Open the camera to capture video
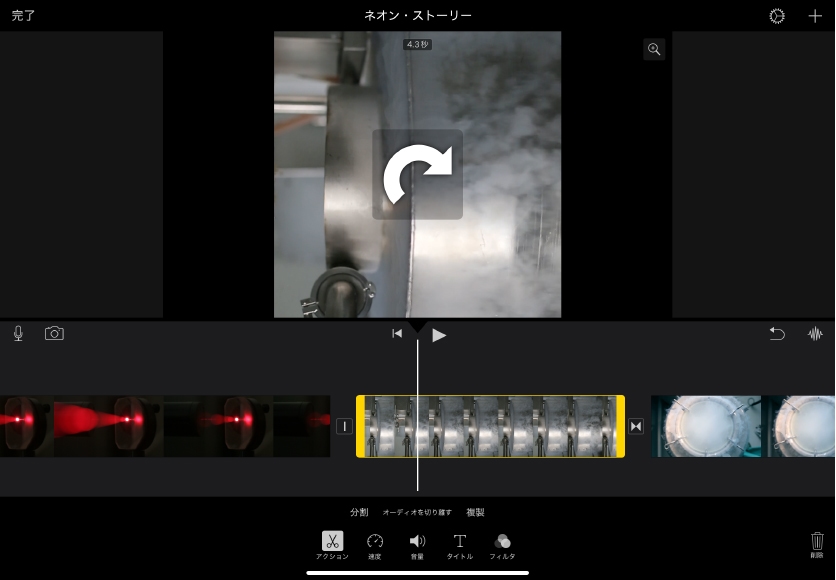 pyautogui.click(x=54, y=334)
